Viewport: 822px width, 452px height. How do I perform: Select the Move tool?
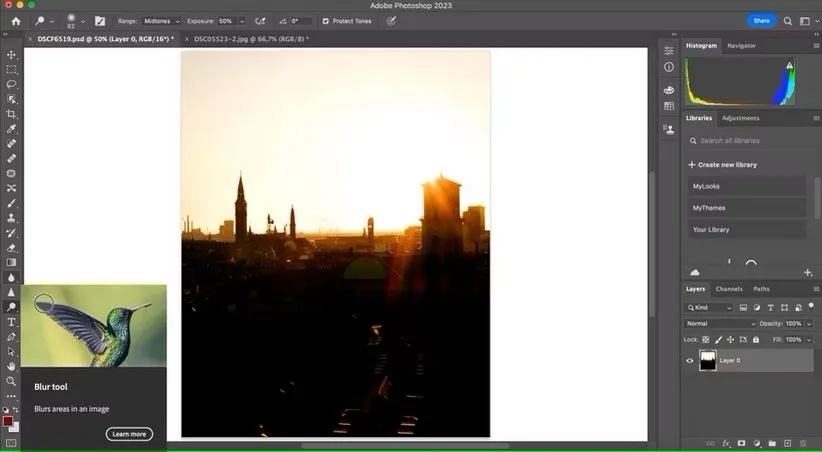pyautogui.click(x=12, y=55)
